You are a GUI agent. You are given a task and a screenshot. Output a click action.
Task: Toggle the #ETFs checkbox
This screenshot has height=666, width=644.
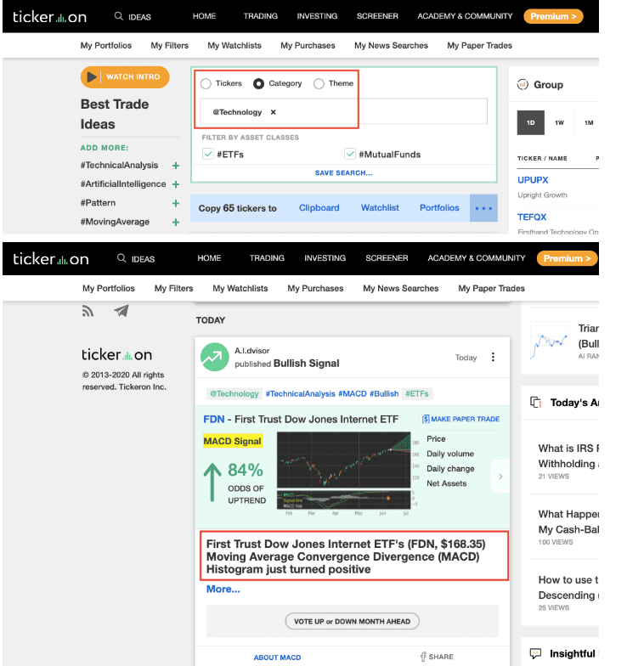207,154
